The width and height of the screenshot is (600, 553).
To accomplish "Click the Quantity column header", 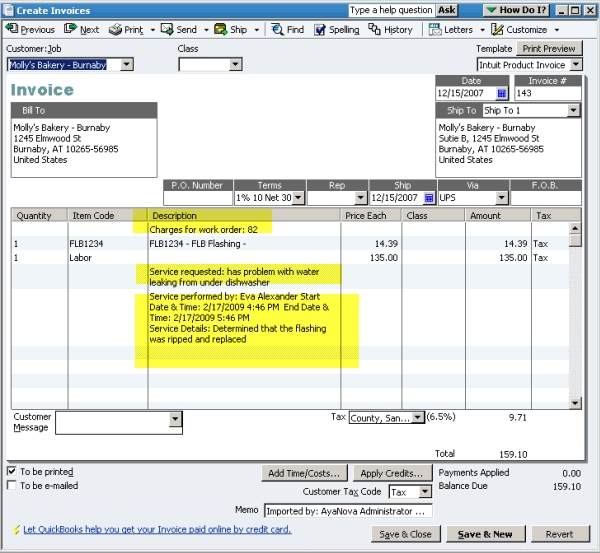I will 39,215.
